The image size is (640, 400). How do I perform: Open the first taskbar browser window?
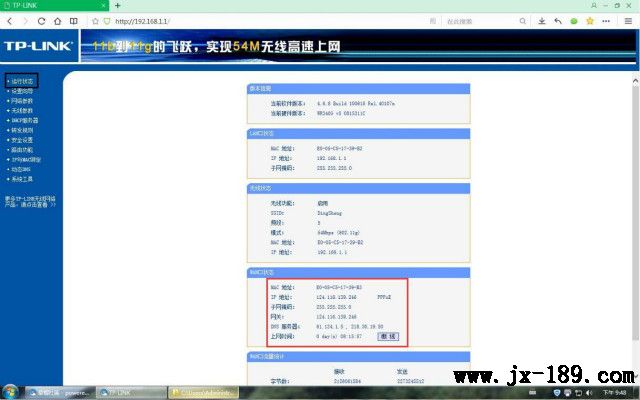[60, 393]
